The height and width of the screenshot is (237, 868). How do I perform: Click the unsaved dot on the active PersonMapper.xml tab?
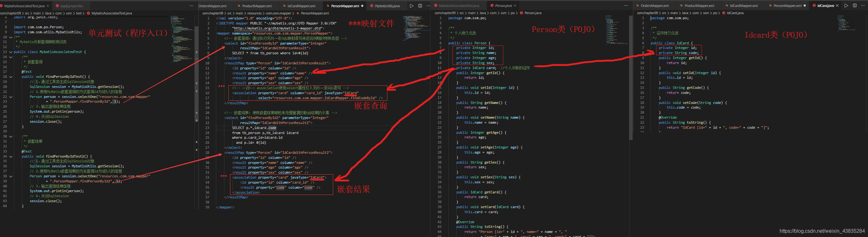click(362, 6)
